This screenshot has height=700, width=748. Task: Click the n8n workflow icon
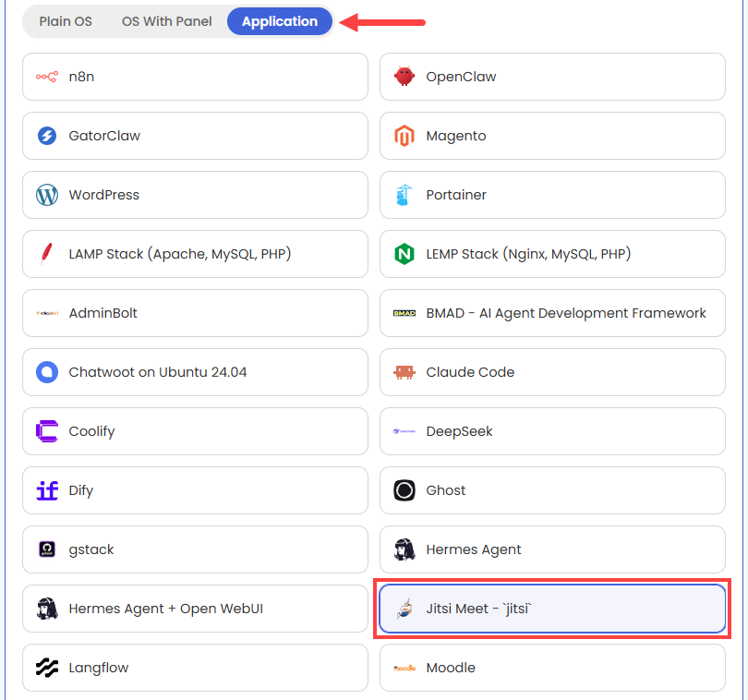(47, 77)
